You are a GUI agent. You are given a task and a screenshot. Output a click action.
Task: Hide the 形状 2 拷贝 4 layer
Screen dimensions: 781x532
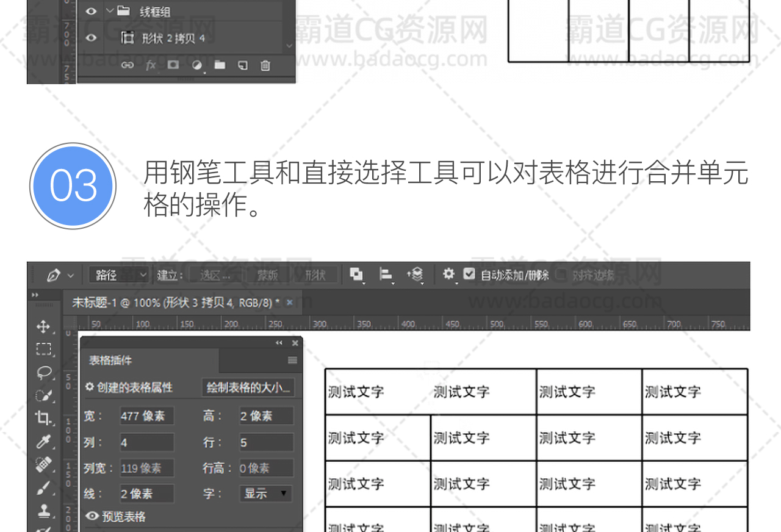(x=92, y=38)
